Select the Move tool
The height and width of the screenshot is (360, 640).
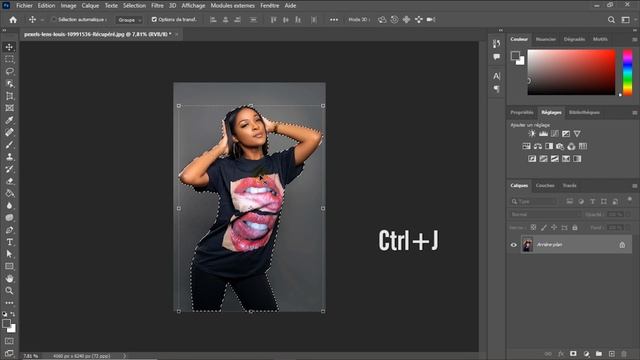(9, 47)
